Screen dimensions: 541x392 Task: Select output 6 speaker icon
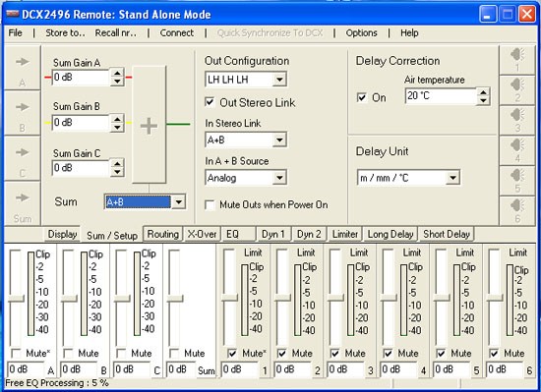(517, 205)
